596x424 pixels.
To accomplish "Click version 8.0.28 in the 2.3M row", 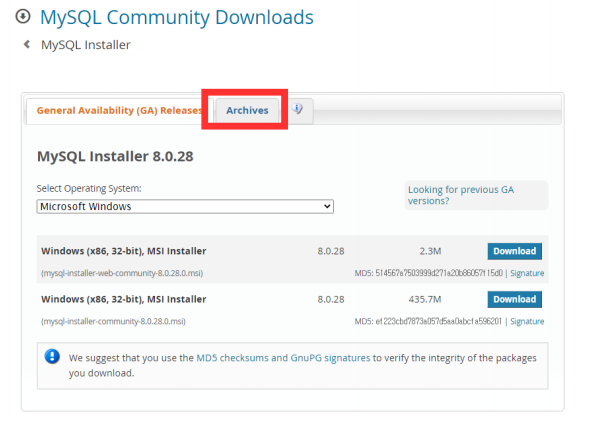I will point(331,251).
